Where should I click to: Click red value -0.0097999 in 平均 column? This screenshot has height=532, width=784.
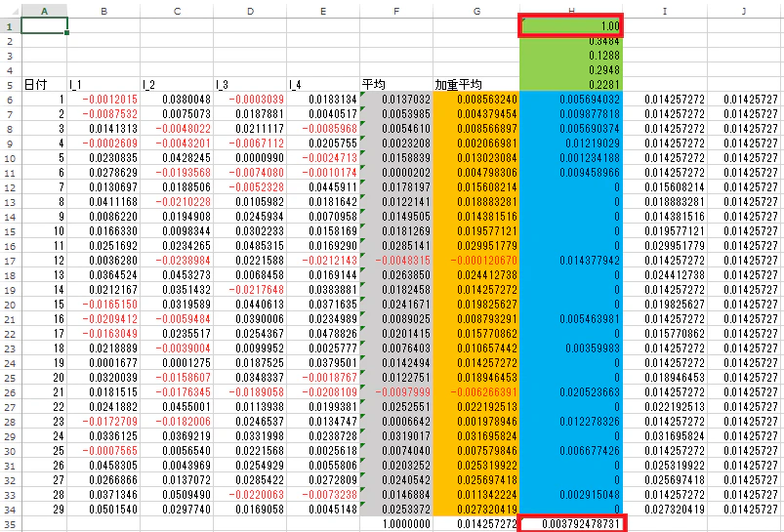pos(396,392)
